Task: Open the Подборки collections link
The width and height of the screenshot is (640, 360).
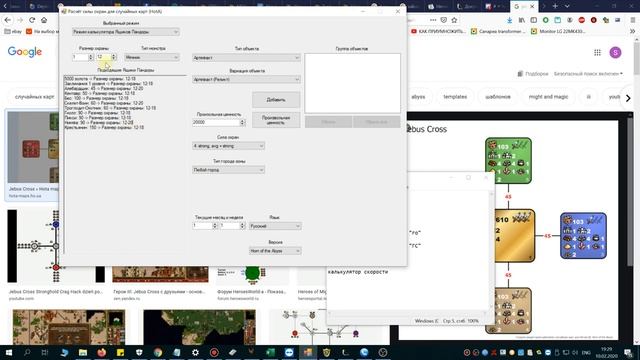Action: pyautogui.click(x=533, y=74)
